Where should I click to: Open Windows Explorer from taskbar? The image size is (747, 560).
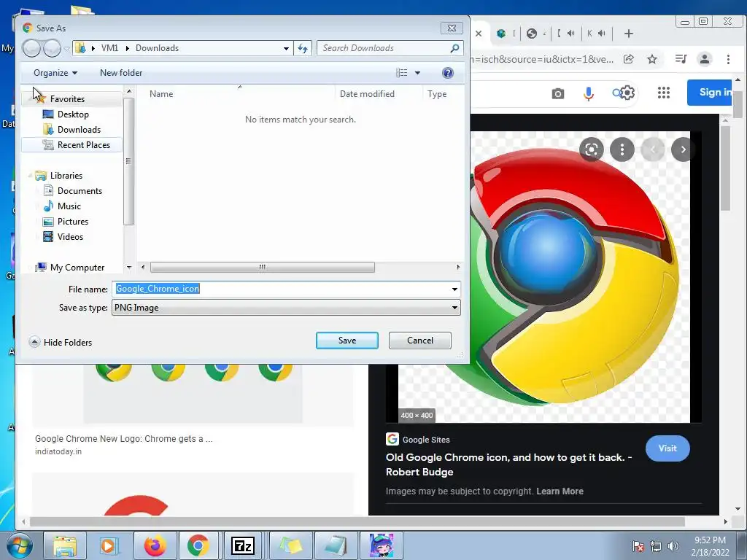[65, 545]
